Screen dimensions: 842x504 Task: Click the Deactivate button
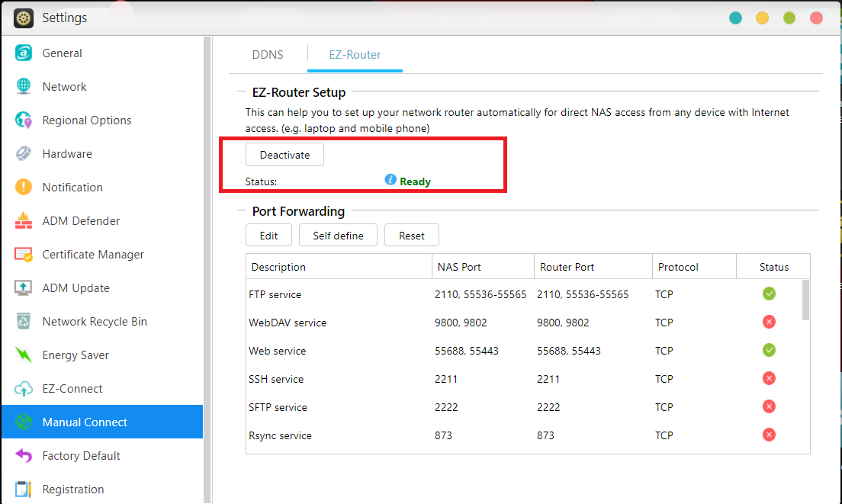pos(284,154)
